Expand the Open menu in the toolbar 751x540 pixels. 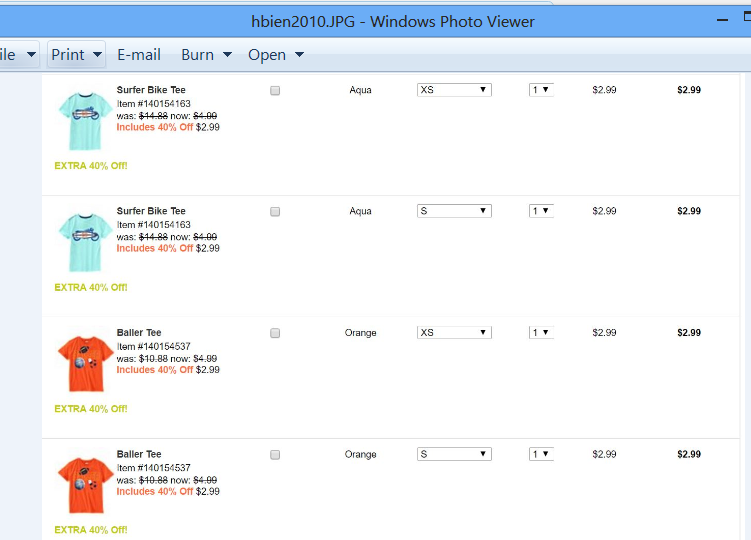[x=276, y=54]
